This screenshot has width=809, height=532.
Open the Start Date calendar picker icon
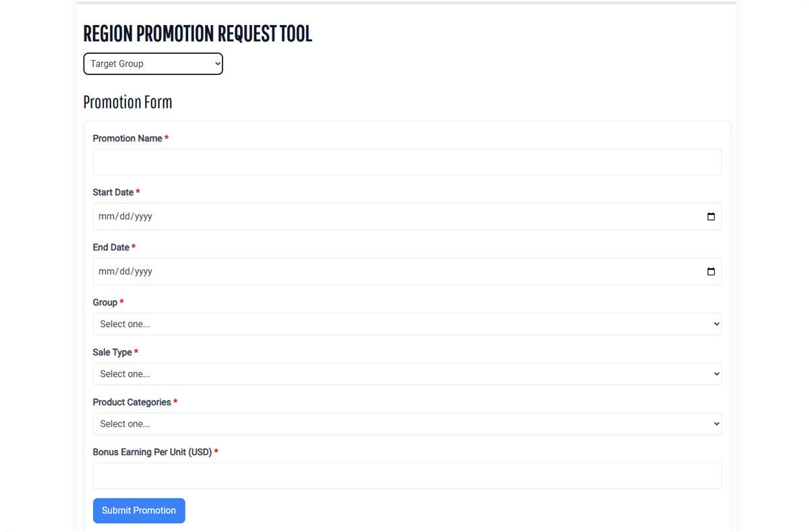click(711, 216)
